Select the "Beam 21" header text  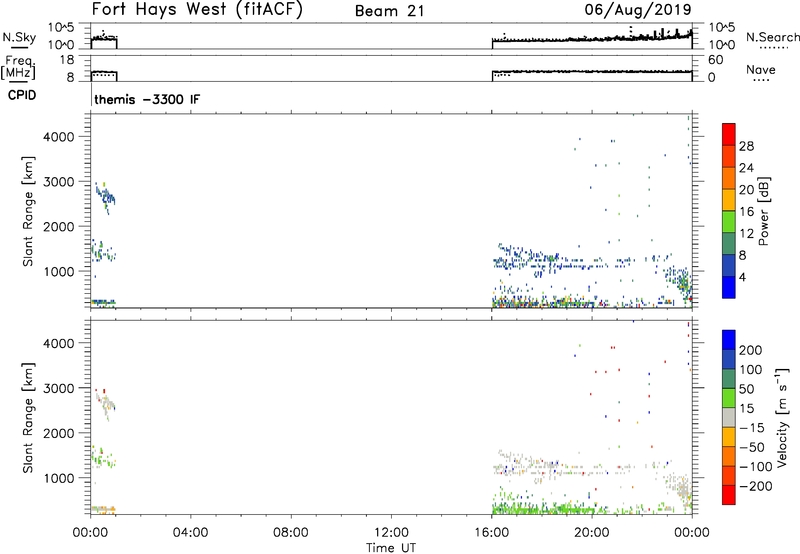click(389, 11)
